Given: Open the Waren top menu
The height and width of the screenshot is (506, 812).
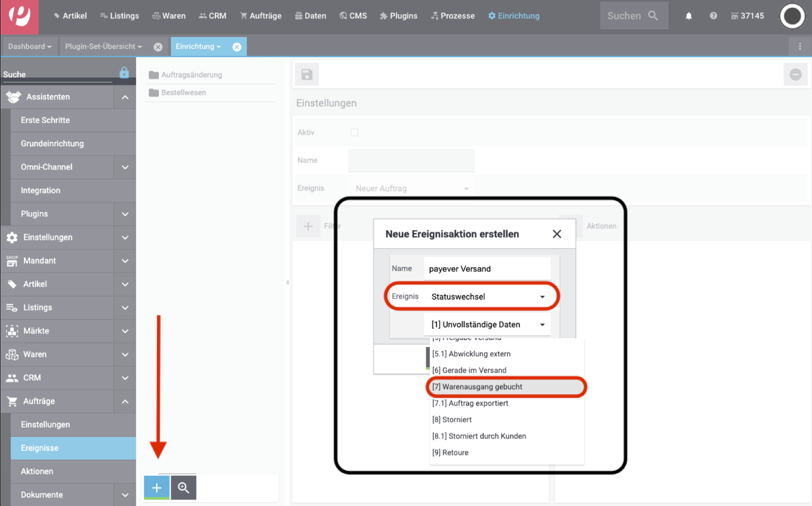Looking at the screenshot, I should pyautogui.click(x=169, y=16).
